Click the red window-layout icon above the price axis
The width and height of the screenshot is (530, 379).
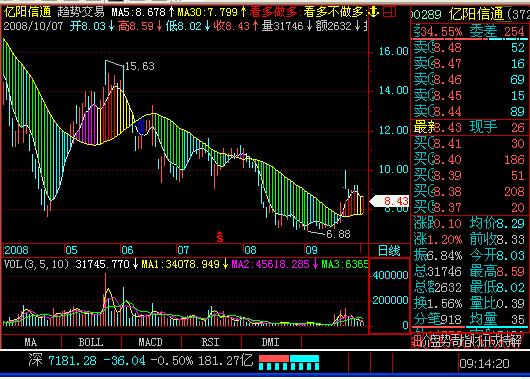click(x=389, y=13)
